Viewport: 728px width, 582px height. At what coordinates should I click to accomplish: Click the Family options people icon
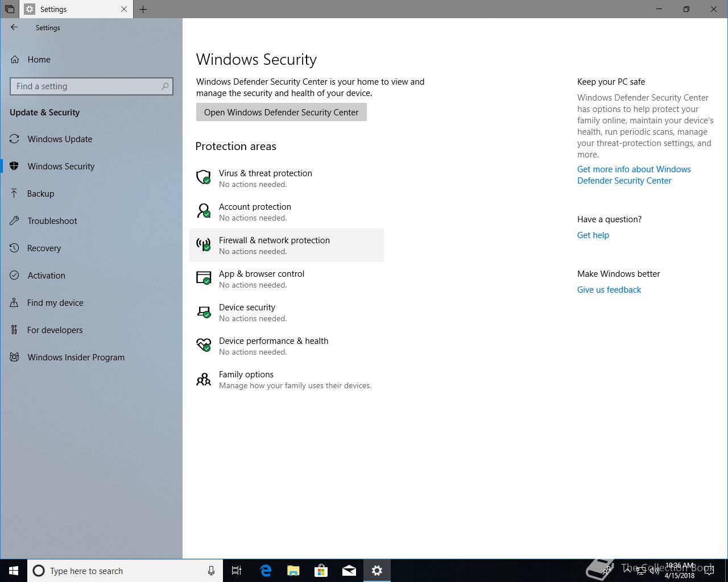[x=203, y=379]
